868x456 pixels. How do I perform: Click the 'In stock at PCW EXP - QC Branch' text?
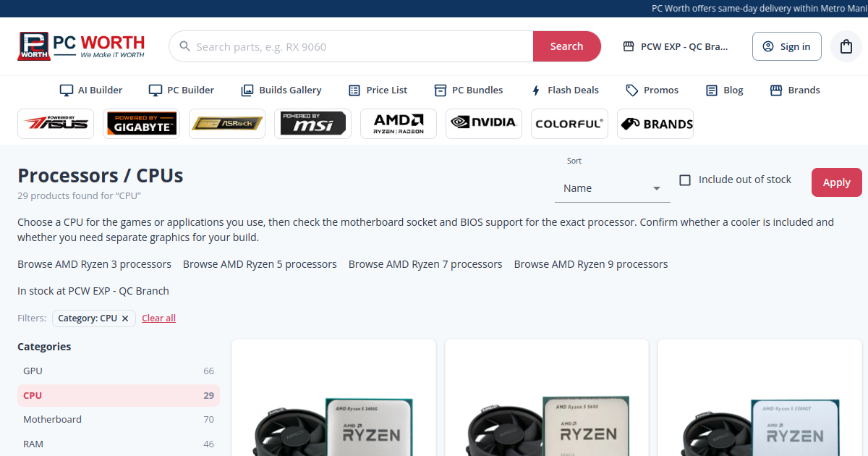[93, 291]
